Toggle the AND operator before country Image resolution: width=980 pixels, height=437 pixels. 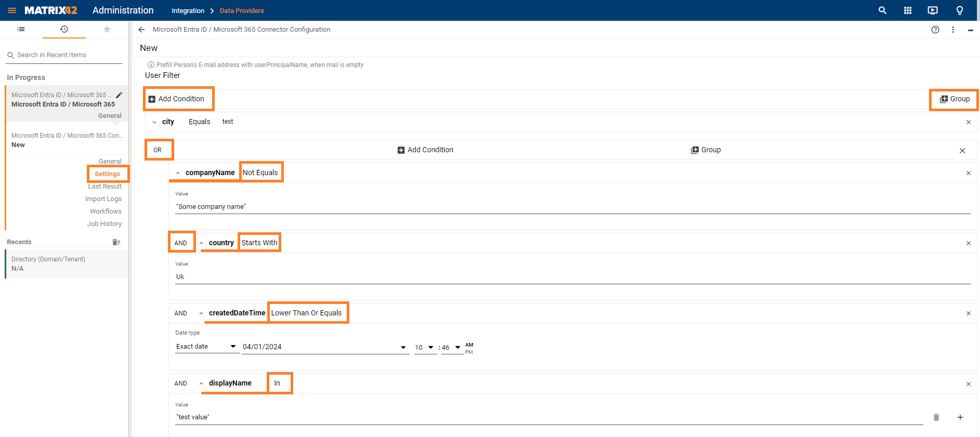[x=181, y=243]
